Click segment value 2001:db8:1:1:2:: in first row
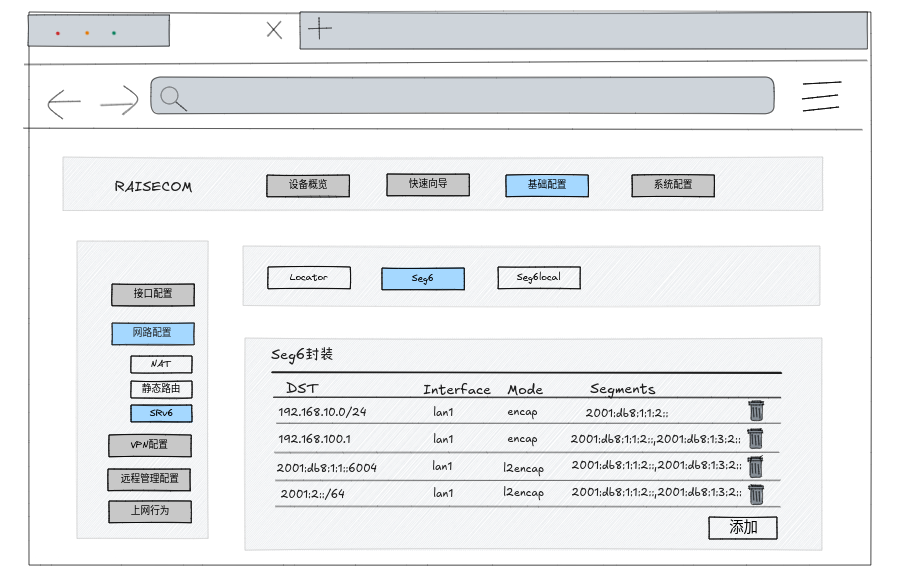 [627, 412]
